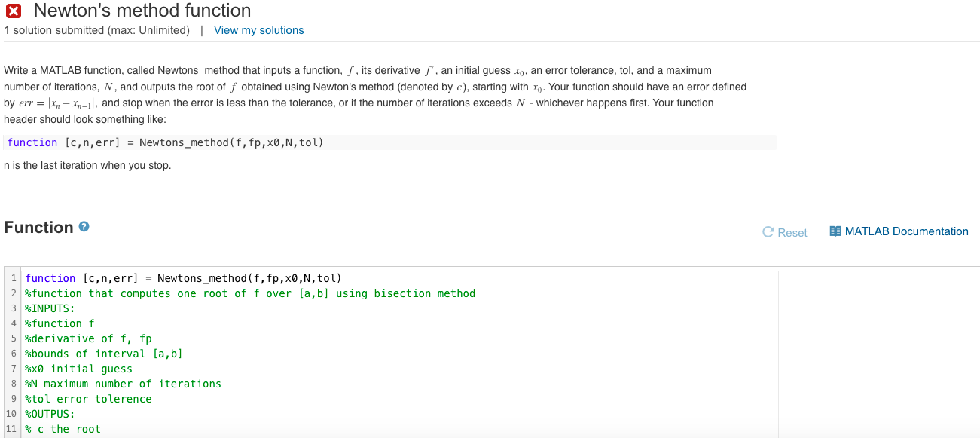Screen dimensions: 980x438
Task: Click the %x0 initial guess comment line
Action: [x=78, y=368]
